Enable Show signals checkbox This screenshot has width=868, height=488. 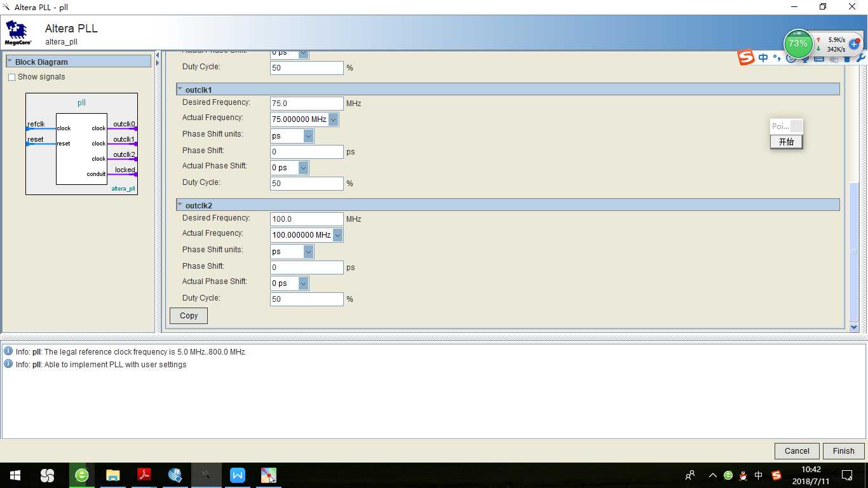[11, 77]
